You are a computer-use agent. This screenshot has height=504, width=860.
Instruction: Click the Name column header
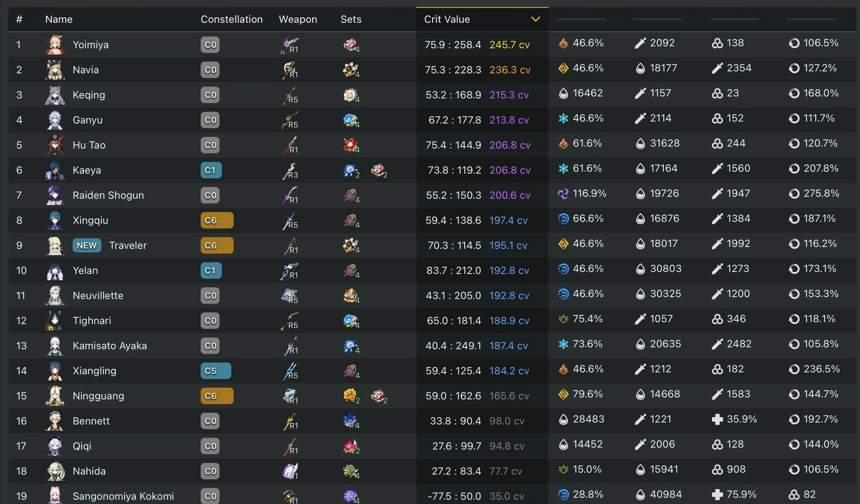click(x=59, y=19)
